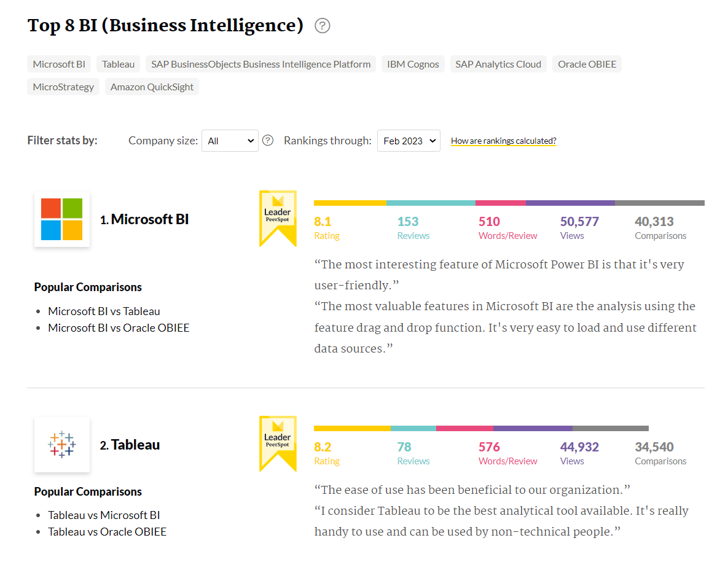Click Microsoft BI's 8.1 rating value
This screenshot has width=728, height=562.
323,222
